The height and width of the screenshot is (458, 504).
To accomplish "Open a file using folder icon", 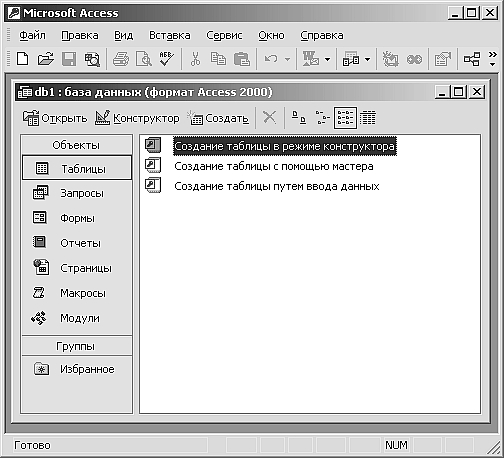I will point(45,59).
